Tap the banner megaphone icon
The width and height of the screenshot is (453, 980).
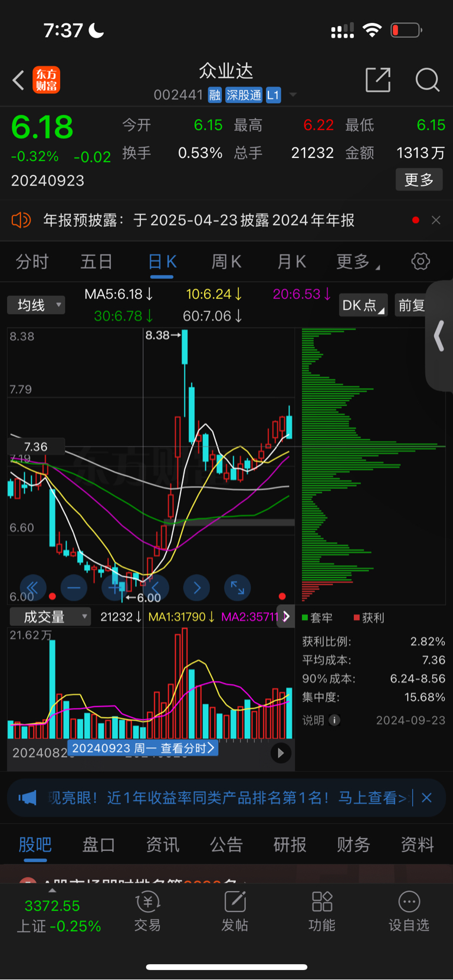(x=27, y=798)
